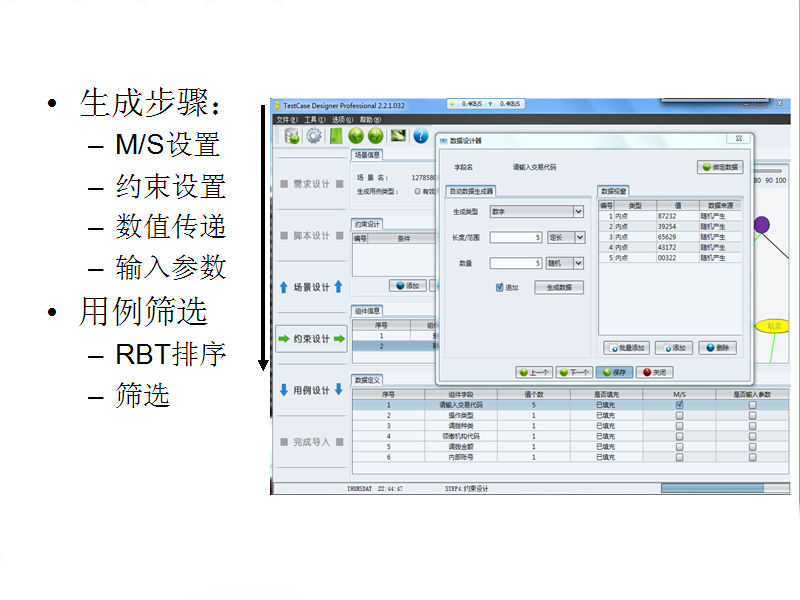Image resolution: width=800 pixels, height=600 pixels.
Task: Check 是否输入参数 box for 操作类型 row
Action: tap(752, 415)
